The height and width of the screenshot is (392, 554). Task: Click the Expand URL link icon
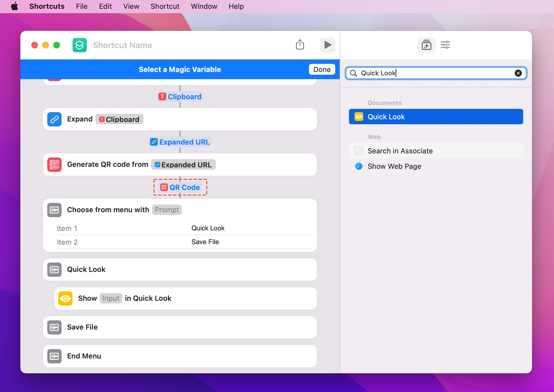(54, 119)
